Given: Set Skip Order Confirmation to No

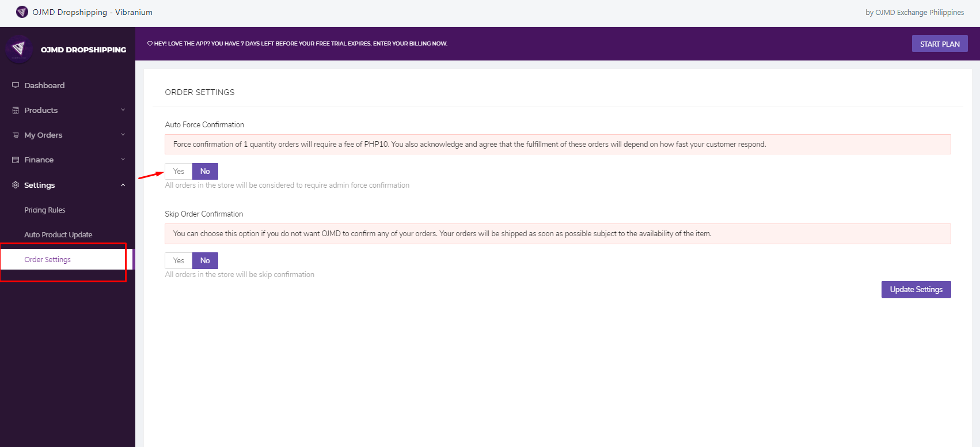Looking at the screenshot, I should click(205, 261).
